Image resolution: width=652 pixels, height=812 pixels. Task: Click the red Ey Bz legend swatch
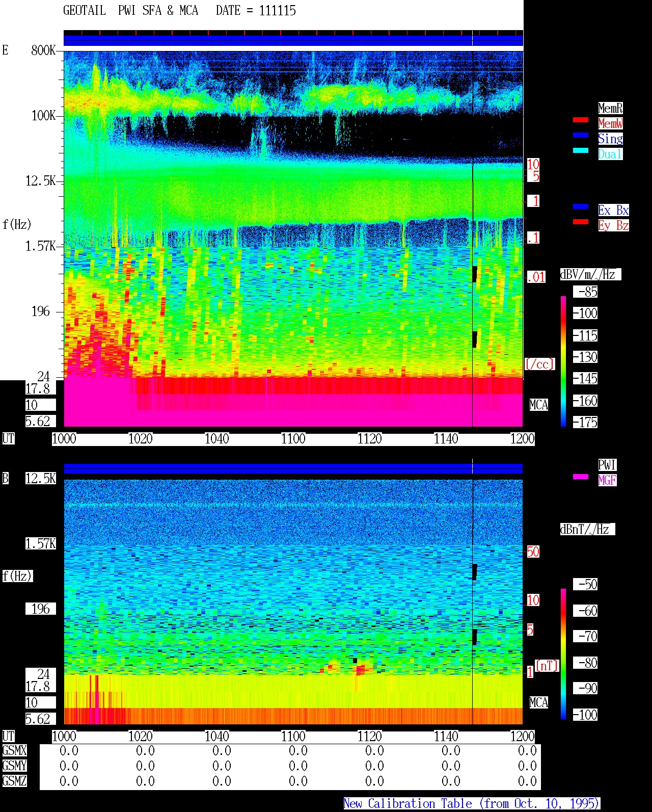[x=581, y=222]
